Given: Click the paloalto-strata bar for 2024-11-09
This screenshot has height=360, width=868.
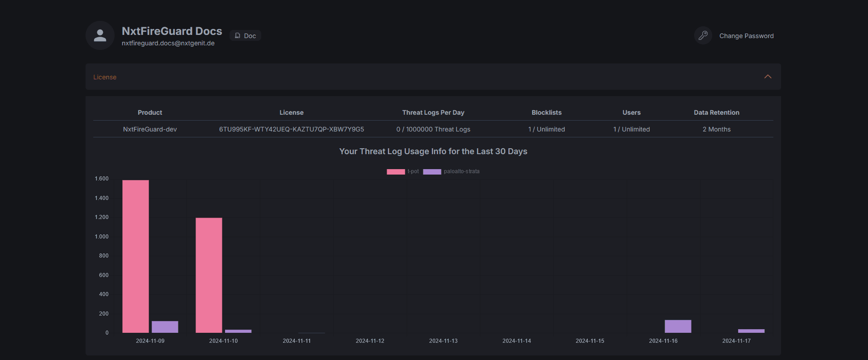Looking at the screenshot, I should coord(165,327).
